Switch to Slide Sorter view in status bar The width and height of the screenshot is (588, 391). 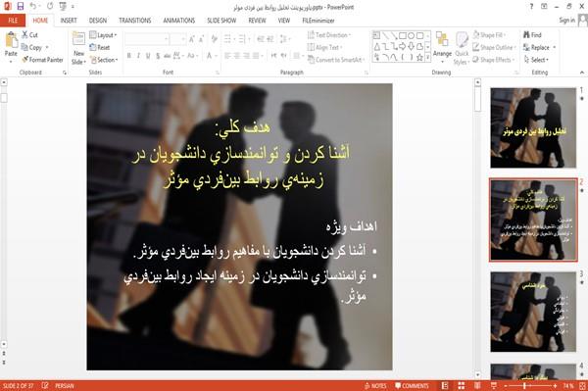click(462, 386)
